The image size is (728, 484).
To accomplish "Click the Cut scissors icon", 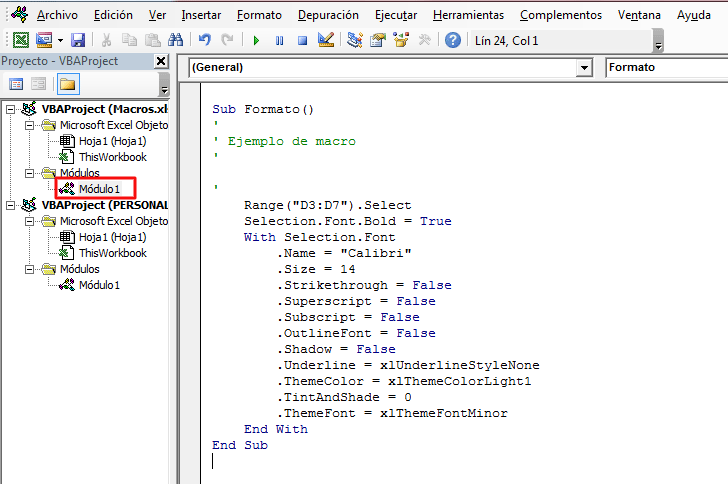I will click(x=106, y=40).
